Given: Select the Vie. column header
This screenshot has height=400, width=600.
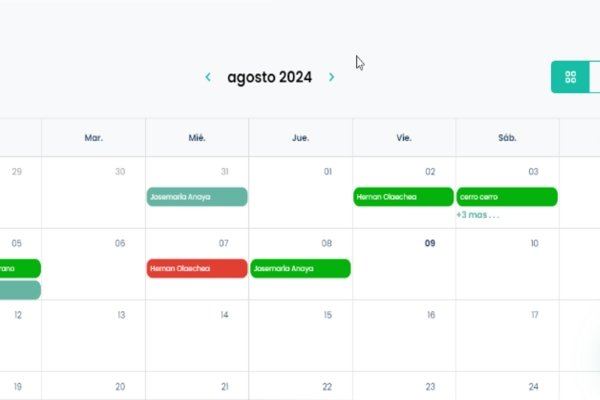Looking at the screenshot, I should (x=404, y=138).
